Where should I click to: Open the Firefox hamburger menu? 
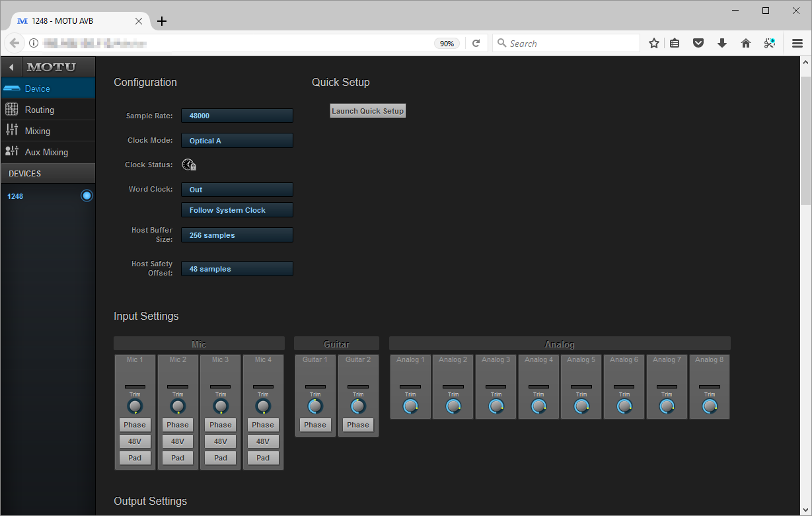797,43
